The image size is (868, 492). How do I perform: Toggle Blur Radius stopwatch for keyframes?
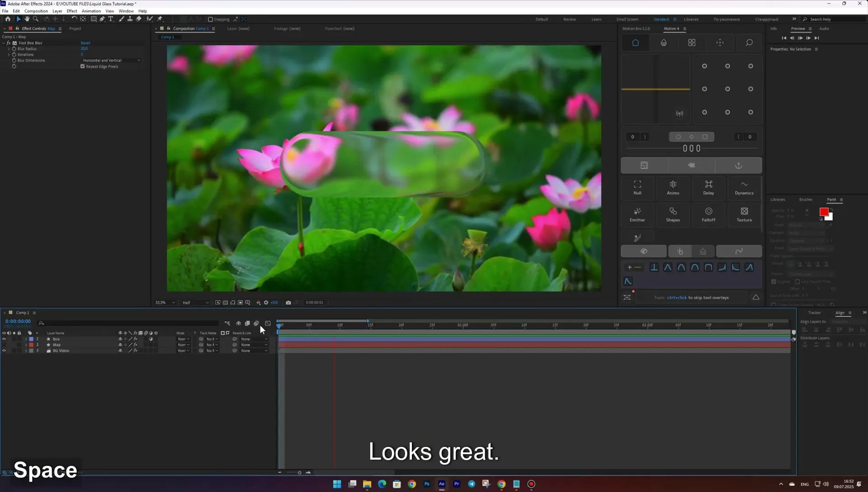tap(14, 49)
